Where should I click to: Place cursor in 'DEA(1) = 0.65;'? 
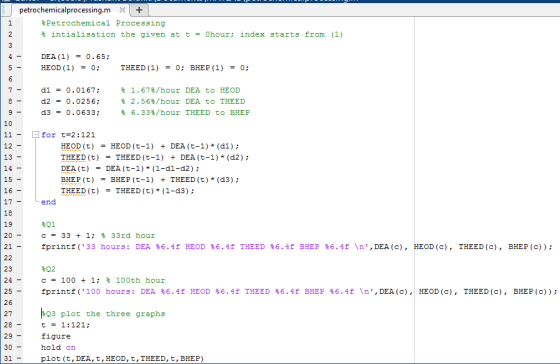[75, 56]
